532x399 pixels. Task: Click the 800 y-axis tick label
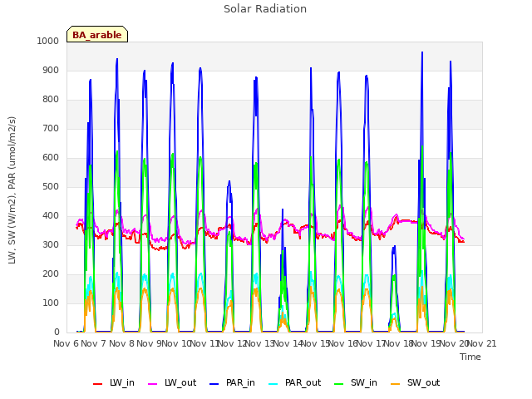[51, 100]
